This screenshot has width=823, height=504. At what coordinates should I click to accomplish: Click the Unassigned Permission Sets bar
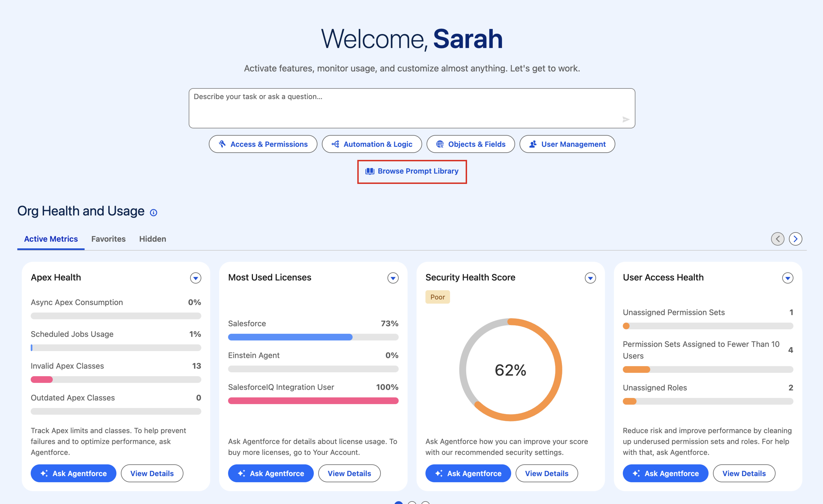point(708,326)
